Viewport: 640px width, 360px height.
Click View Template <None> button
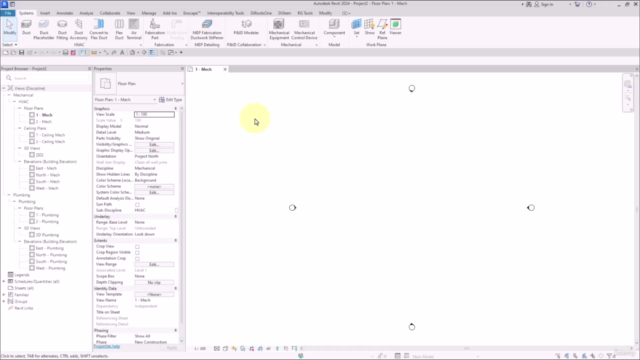(x=154, y=294)
